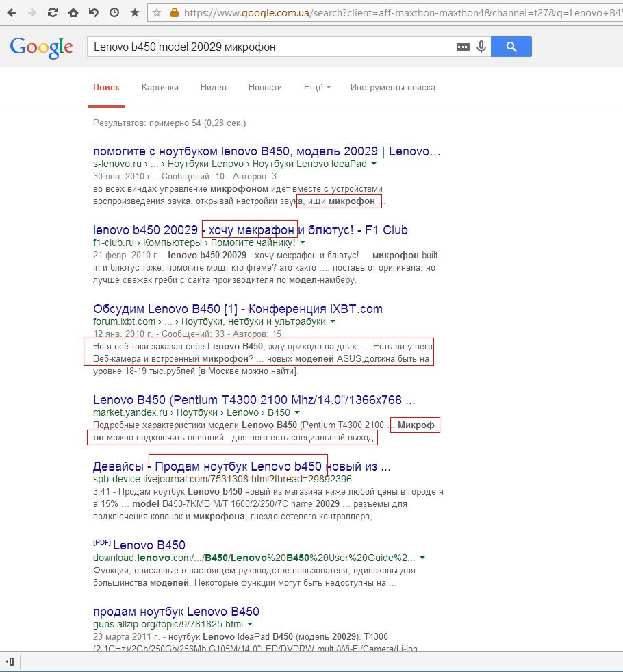Open the PDF Lenovo B450 result link

point(149,545)
